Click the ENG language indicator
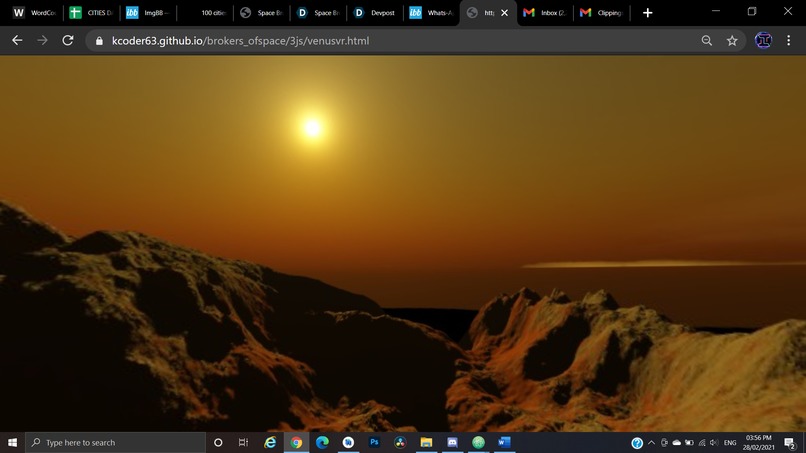This screenshot has width=806, height=453. point(730,443)
